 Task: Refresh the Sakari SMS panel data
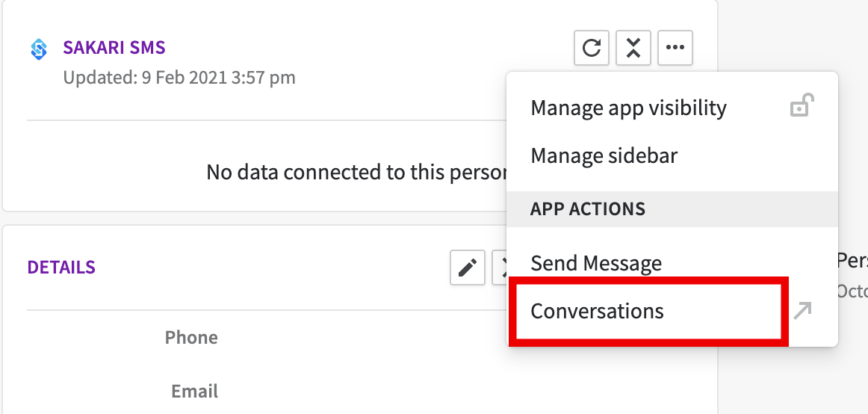click(x=591, y=48)
